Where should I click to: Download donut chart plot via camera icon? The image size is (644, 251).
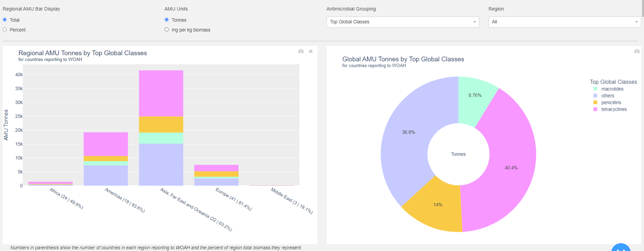click(x=637, y=51)
